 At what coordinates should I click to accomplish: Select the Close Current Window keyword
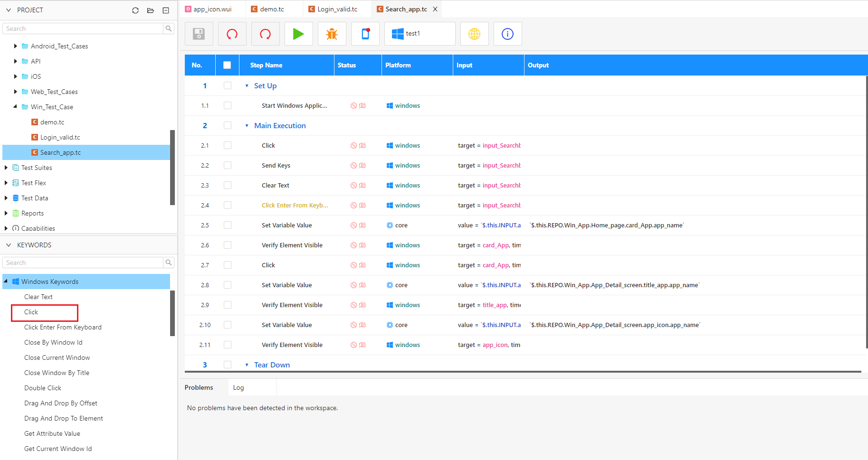pyautogui.click(x=57, y=357)
